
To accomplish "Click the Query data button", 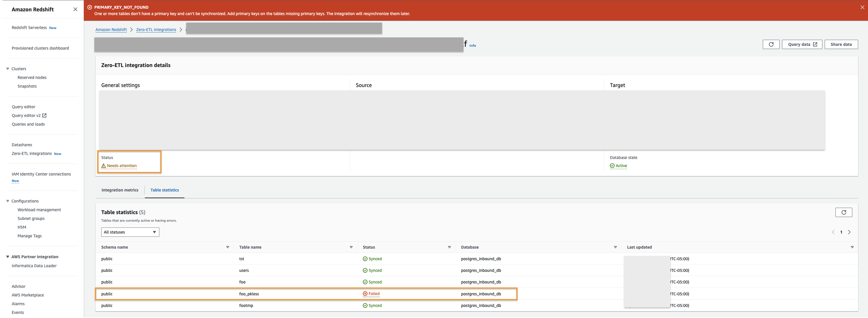I will point(802,44).
